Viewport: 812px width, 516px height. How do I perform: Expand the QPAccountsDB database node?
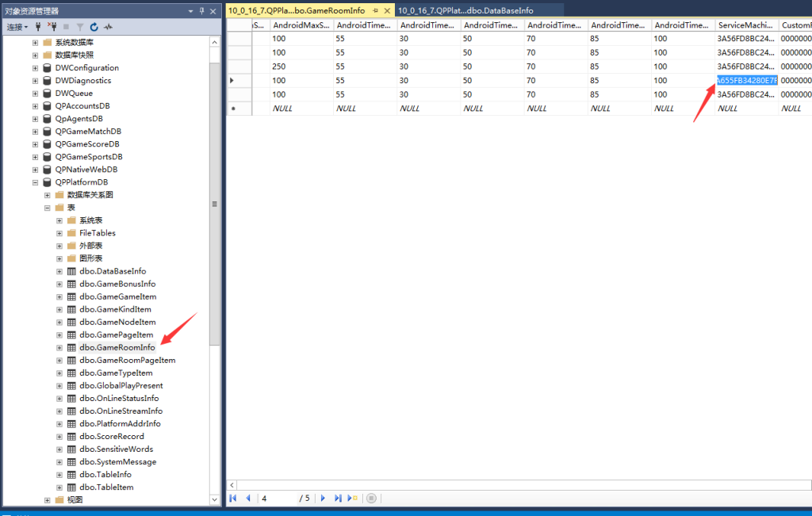pos(35,106)
